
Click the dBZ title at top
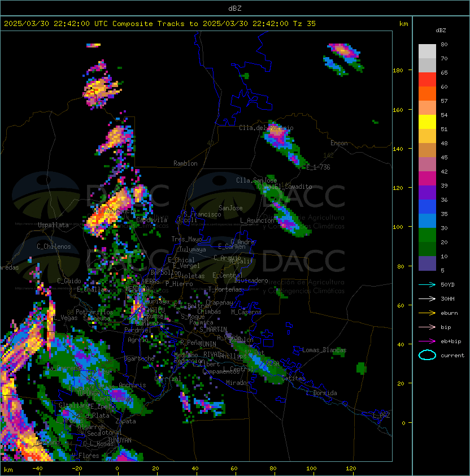(x=235, y=8)
